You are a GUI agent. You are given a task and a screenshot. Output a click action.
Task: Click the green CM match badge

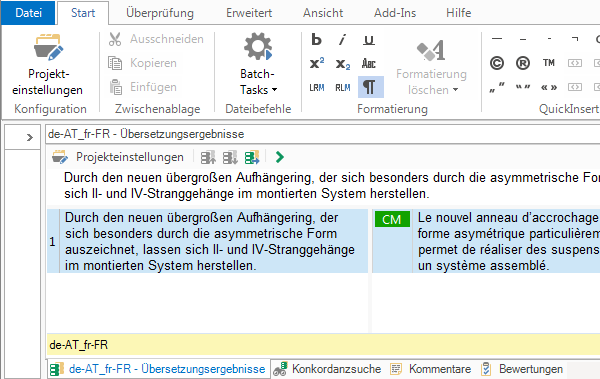tap(392, 219)
